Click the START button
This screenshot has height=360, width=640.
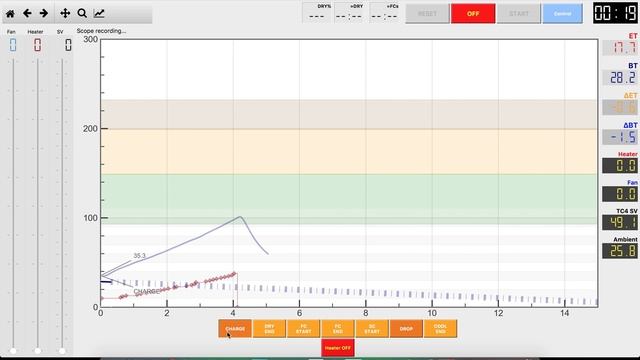(x=519, y=13)
